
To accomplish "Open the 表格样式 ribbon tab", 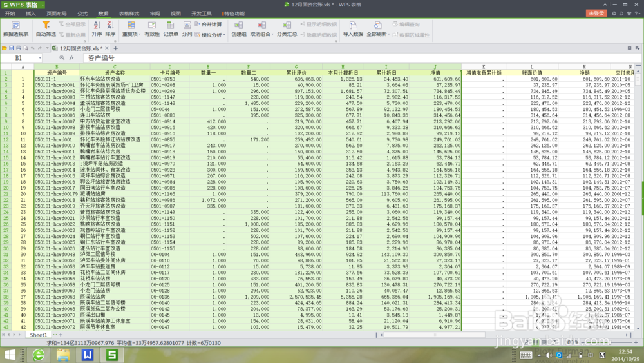I will click(129, 14).
